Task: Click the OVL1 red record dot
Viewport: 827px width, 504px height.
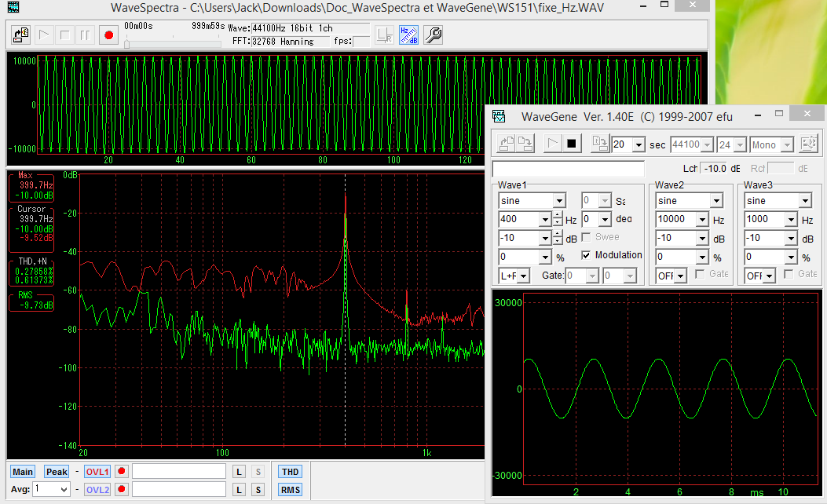Action: 122,471
